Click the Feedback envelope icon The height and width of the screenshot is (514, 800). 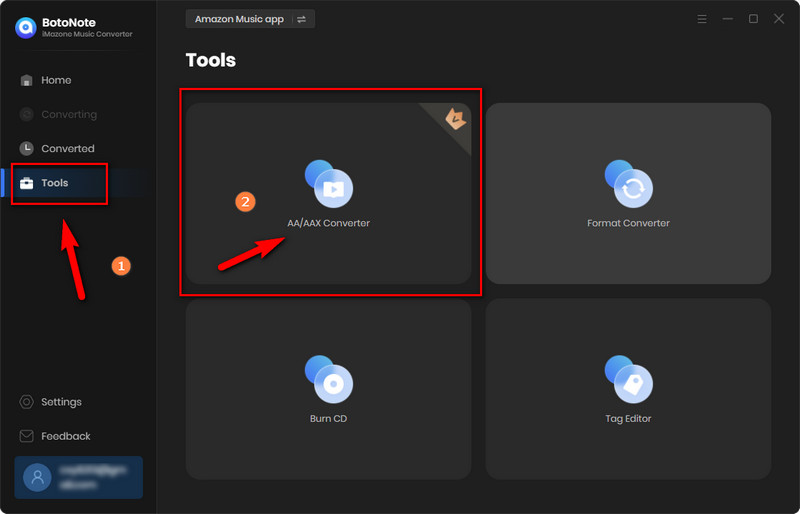tap(26, 436)
